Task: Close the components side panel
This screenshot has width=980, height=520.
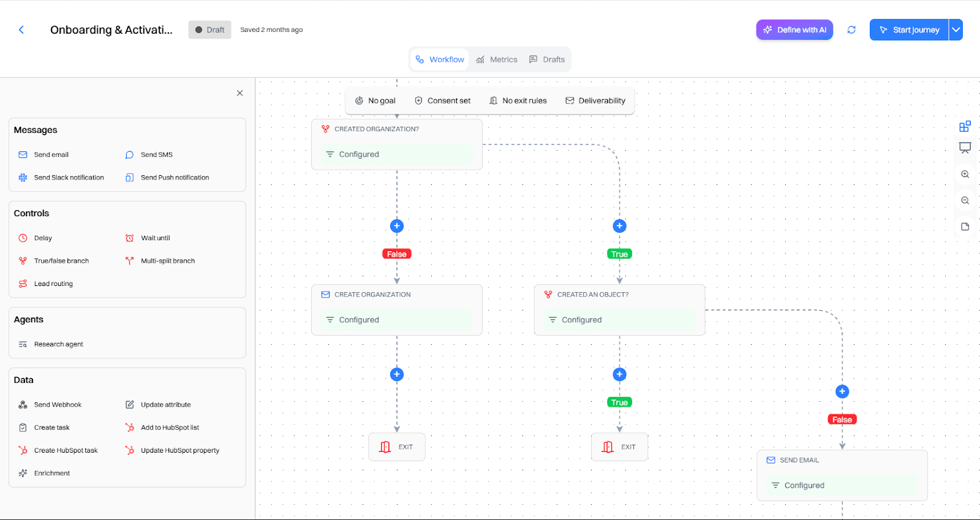Action: point(239,93)
